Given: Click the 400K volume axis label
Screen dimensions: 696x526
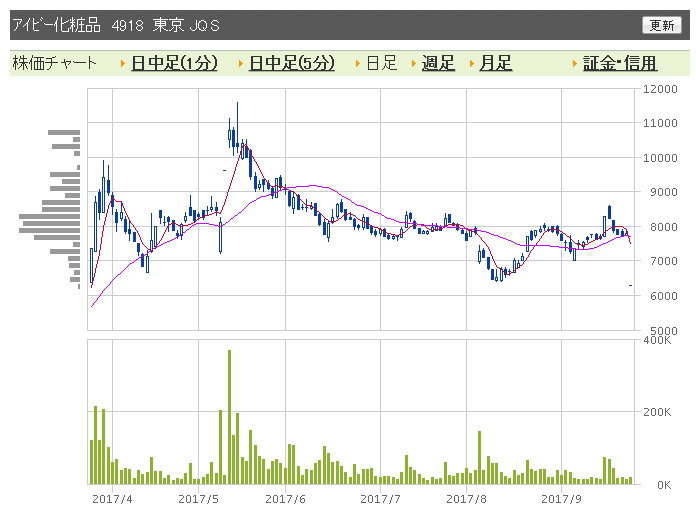Looking at the screenshot, I should coord(657,340).
